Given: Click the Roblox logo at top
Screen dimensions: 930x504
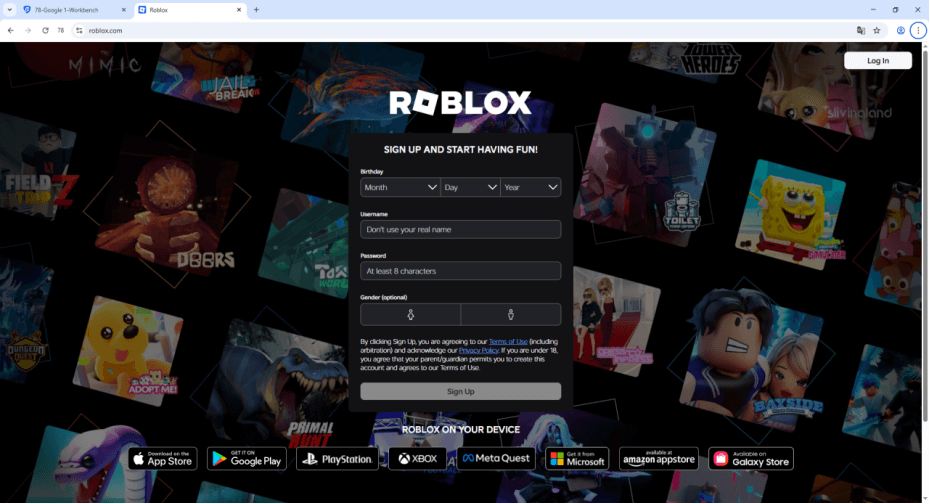Looking at the screenshot, I should point(460,103).
